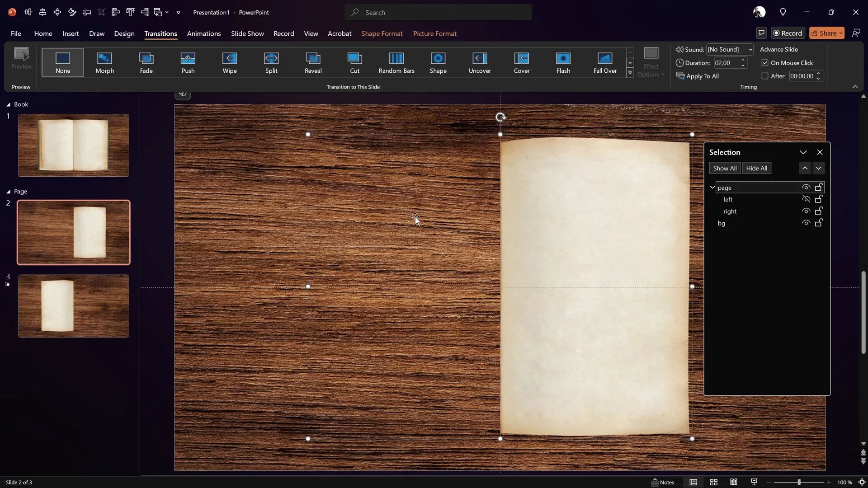This screenshot has width=868, height=488.
Task: Open the File menu
Action: 16,33
